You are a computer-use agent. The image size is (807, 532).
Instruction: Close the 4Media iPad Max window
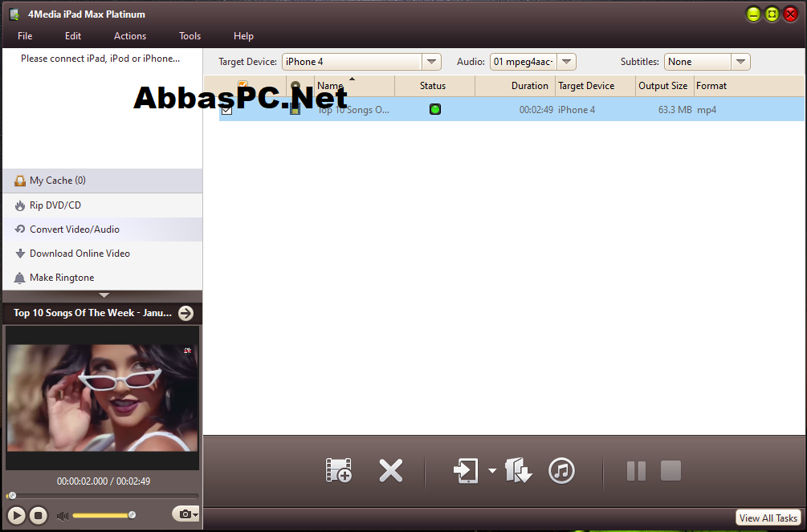click(x=790, y=14)
